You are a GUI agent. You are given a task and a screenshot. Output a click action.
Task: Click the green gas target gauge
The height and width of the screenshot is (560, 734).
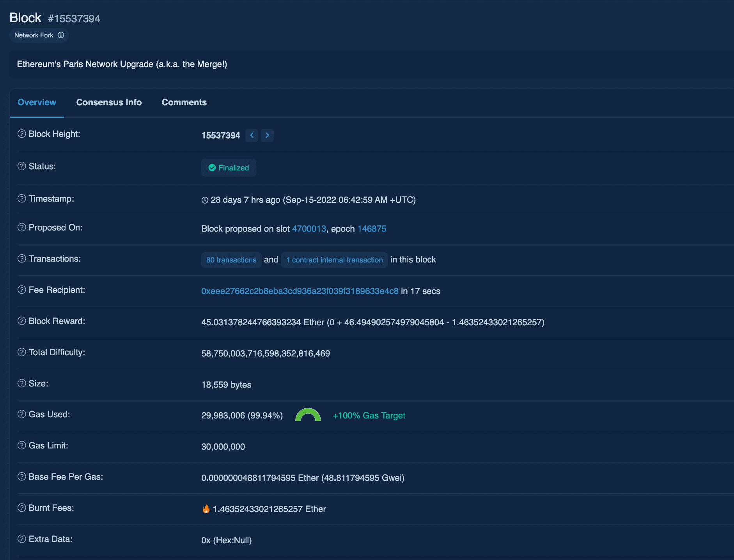(x=308, y=415)
